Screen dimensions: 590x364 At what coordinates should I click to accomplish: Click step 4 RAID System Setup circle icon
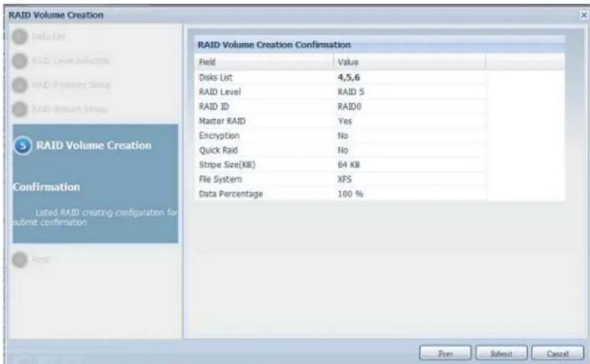(19, 109)
